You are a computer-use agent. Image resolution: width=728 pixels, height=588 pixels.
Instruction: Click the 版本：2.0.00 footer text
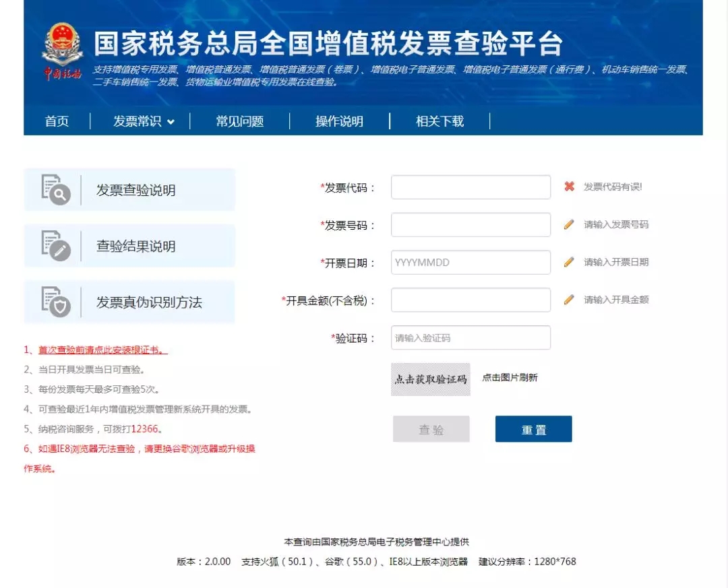click(x=204, y=562)
